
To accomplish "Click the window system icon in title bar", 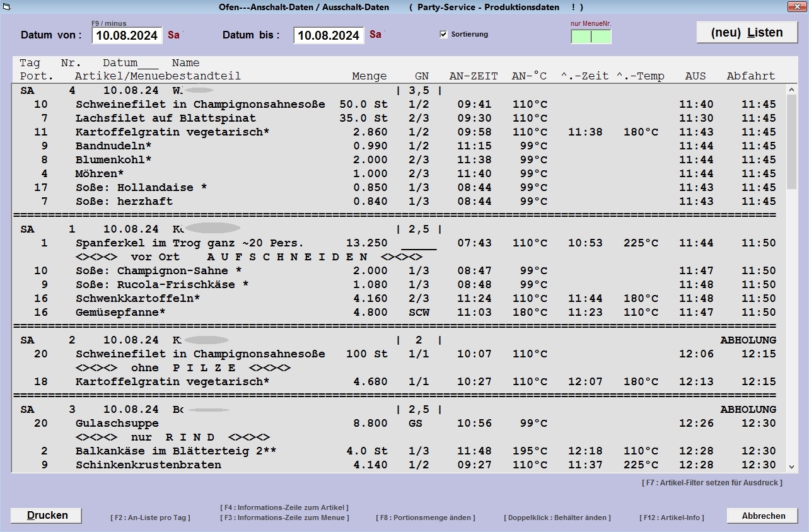I will tap(6, 7).
